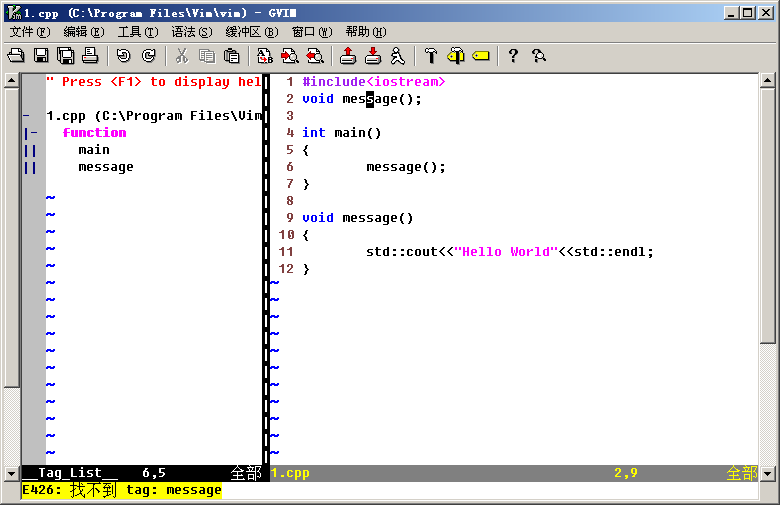The width and height of the screenshot is (780, 512).
Task: Click the Run Script icon
Action: click(x=397, y=55)
